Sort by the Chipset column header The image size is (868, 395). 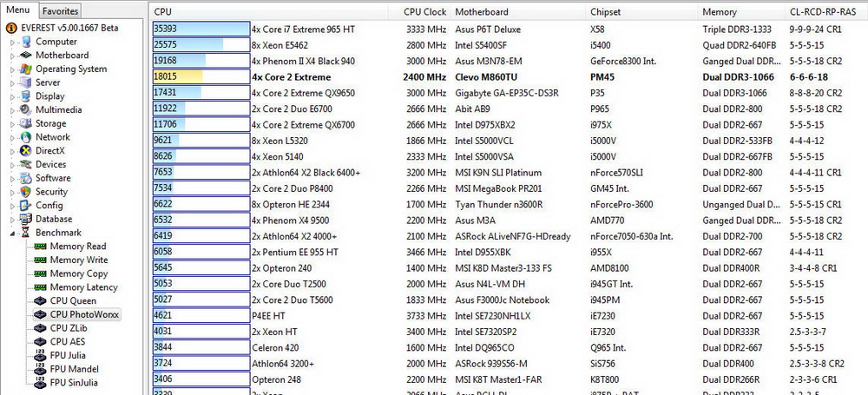pyautogui.click(x=641, y=11)
